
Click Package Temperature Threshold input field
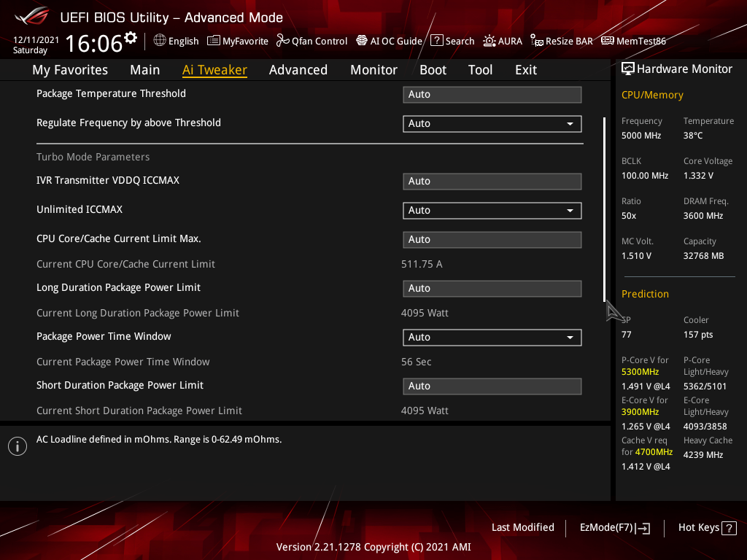point(492,94)
